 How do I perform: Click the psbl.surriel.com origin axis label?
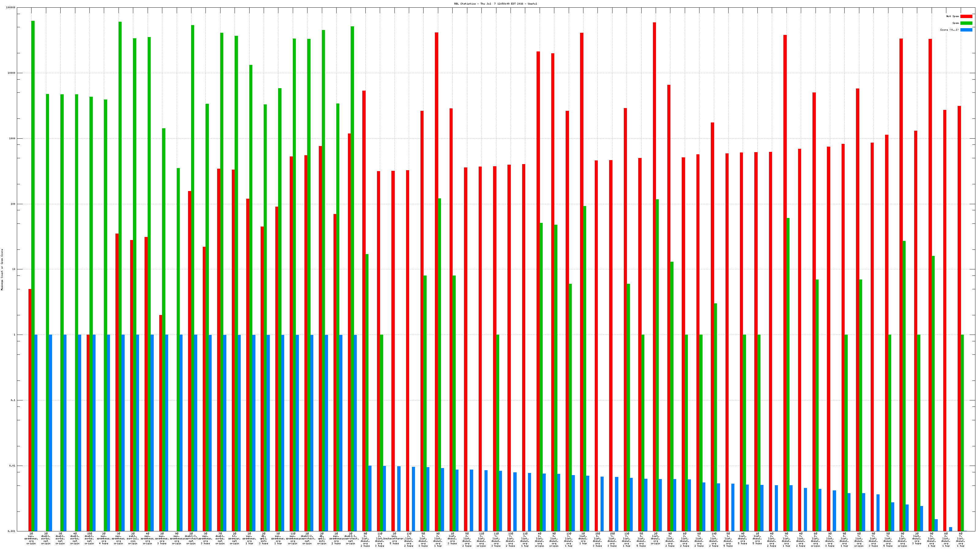pyautogui.click(x=133, y=538)
